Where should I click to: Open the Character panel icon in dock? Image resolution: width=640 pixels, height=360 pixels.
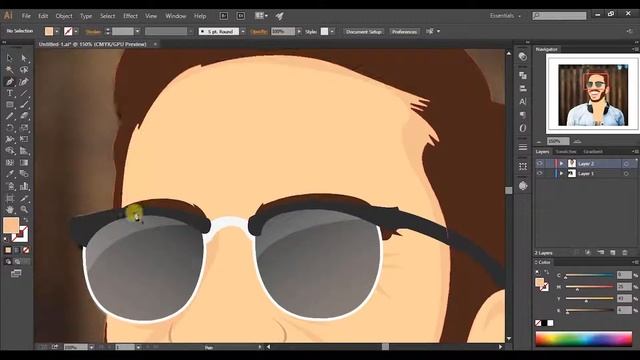coord(523,101)
